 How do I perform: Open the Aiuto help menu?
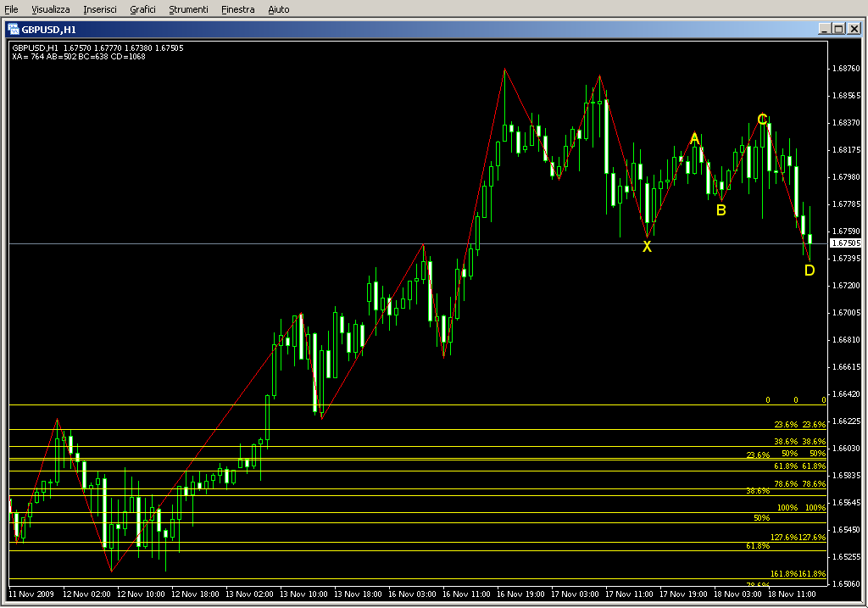coord(278,9)
